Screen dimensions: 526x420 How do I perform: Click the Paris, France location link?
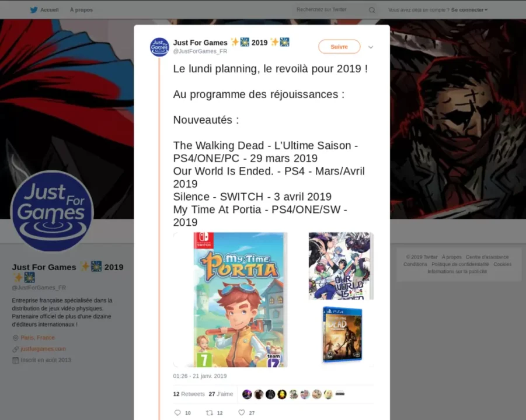[x=37, y=338]
